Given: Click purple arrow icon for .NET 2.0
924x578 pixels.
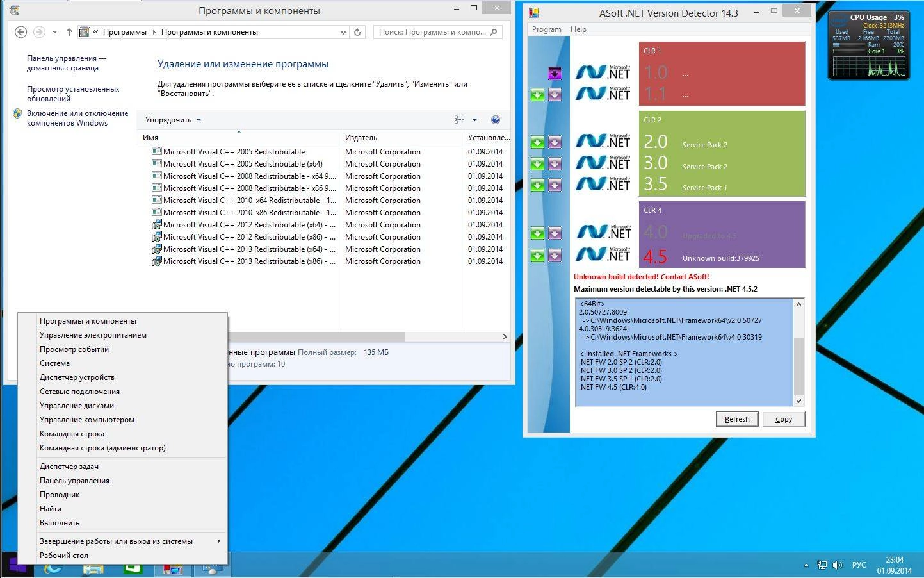Looking at the screenshot, I should click(x=555, y=142).
